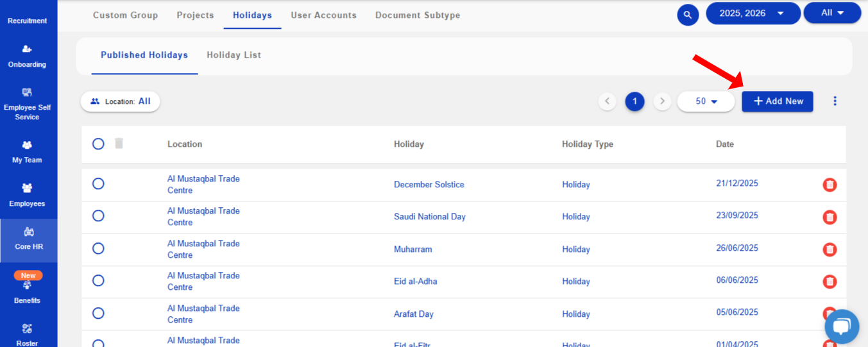Open the Location: All filter chip
The image size is (868, 347).
coord(120,101)
